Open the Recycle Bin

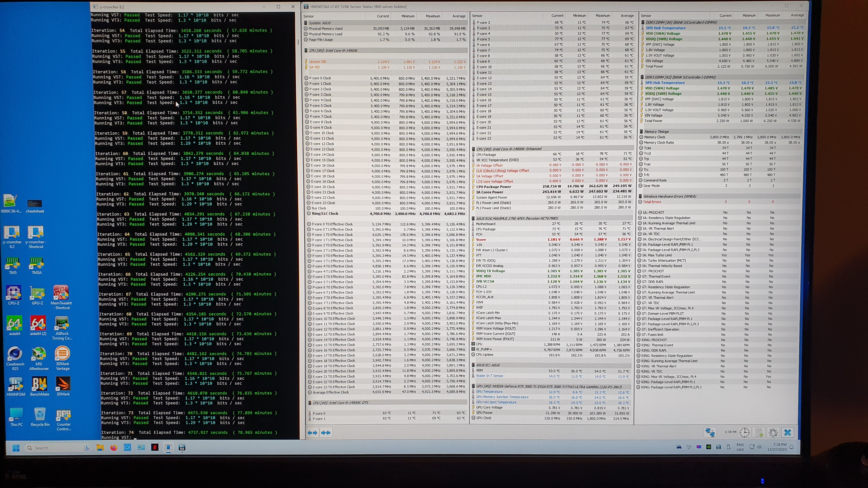coord(40,417)
